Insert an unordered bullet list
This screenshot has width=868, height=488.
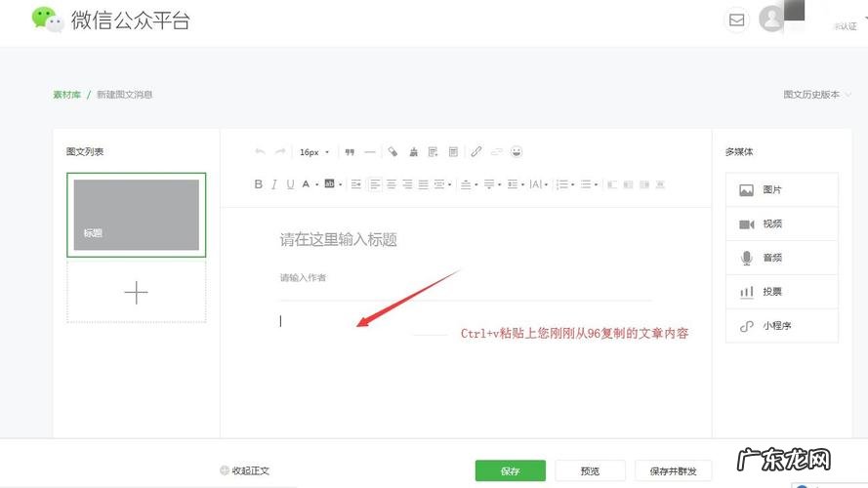[586, 184]
